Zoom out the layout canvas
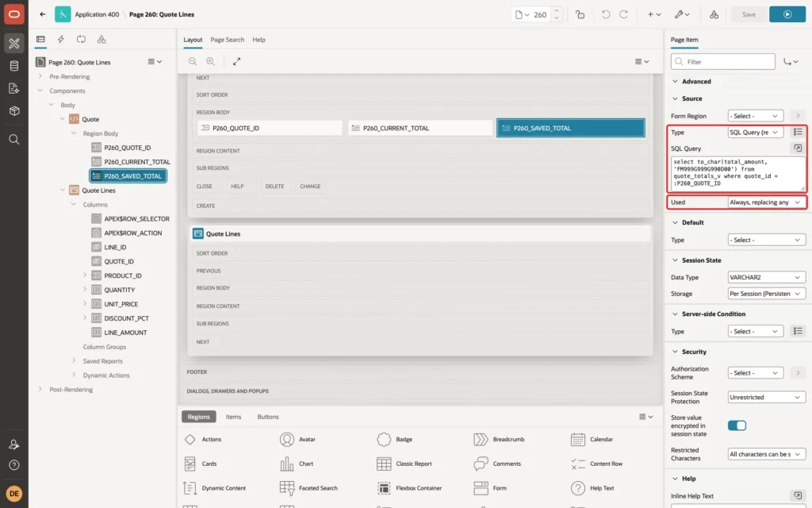Image resolution: width=812 pixels, height=508 pixels. 193,61
